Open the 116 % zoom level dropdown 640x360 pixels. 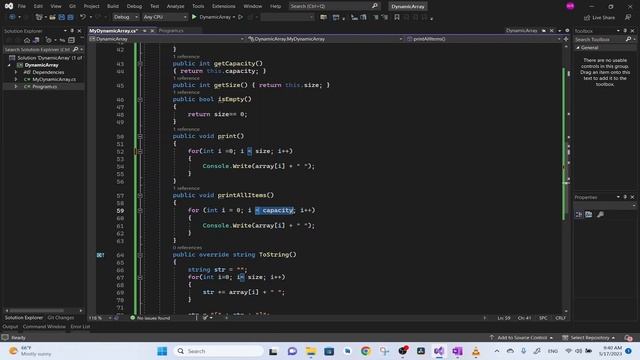(100, 318)
